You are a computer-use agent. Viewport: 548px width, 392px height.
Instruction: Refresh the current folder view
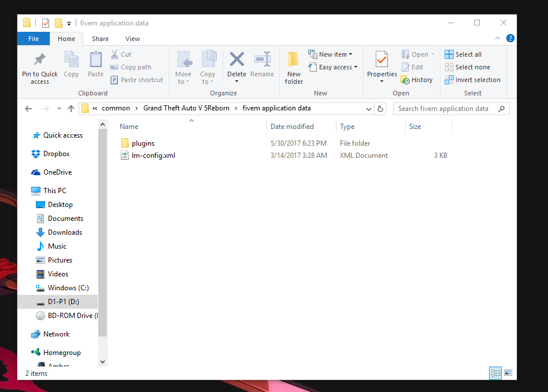pyautogui.click(x=380, y=109)
